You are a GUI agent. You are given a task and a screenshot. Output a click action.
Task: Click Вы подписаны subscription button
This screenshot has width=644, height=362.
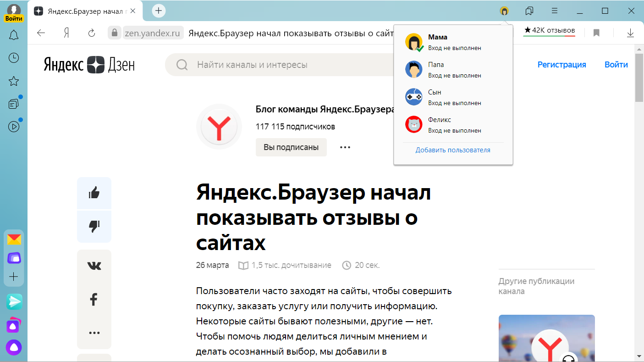(x=291, y=147)
